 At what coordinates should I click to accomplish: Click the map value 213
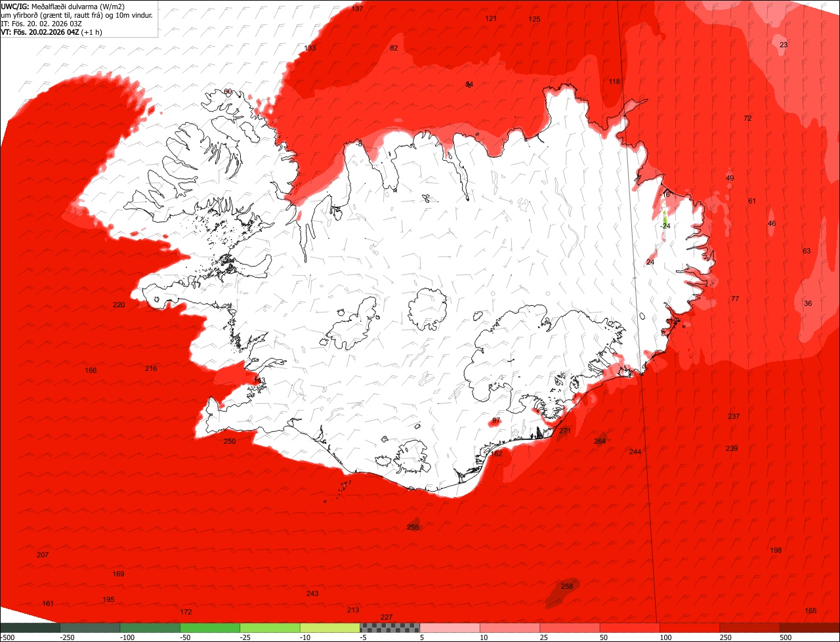coord(353,610)
